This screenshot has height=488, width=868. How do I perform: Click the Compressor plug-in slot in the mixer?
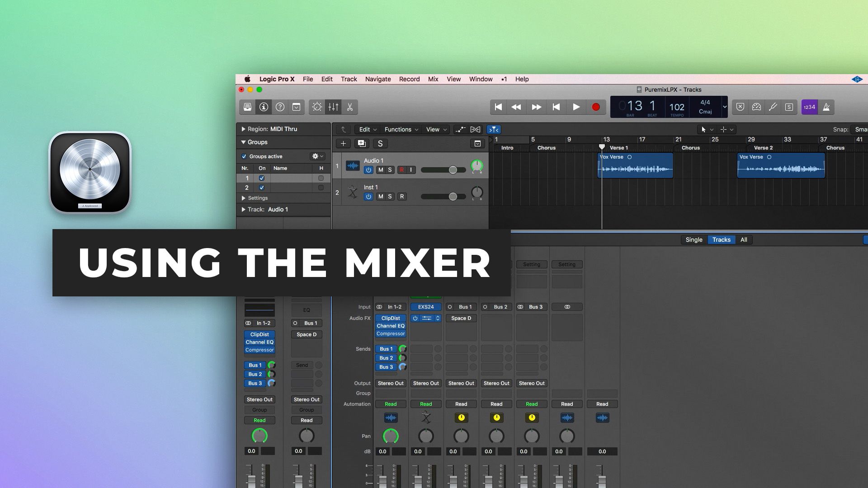click(391, 334)
